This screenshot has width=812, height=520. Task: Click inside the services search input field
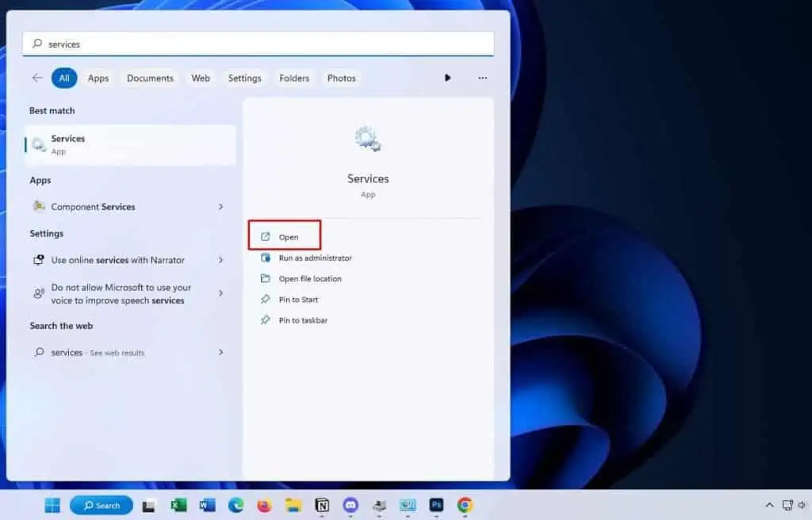238,44
